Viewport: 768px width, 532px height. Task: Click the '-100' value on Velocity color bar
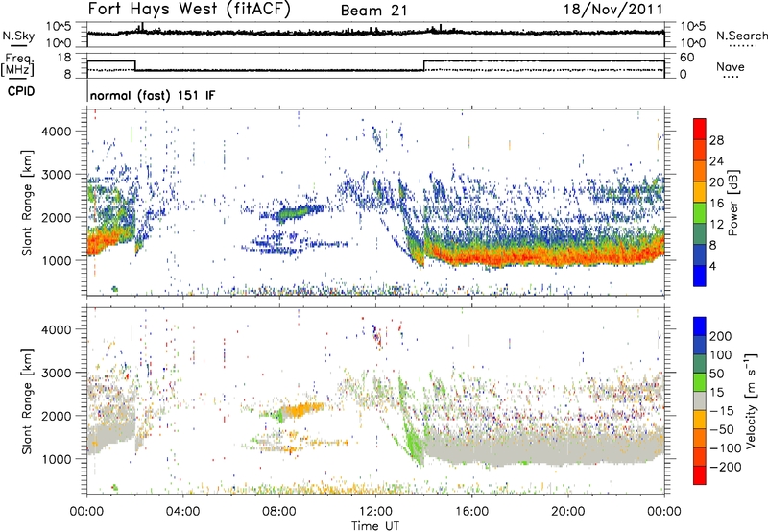pos(726,447)
